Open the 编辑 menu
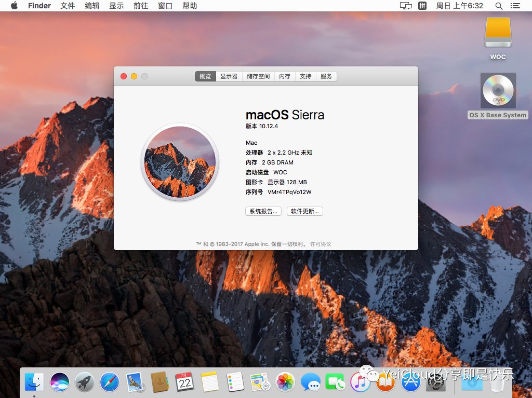Viewport: 532px width, 398px height. coord(92,6)
